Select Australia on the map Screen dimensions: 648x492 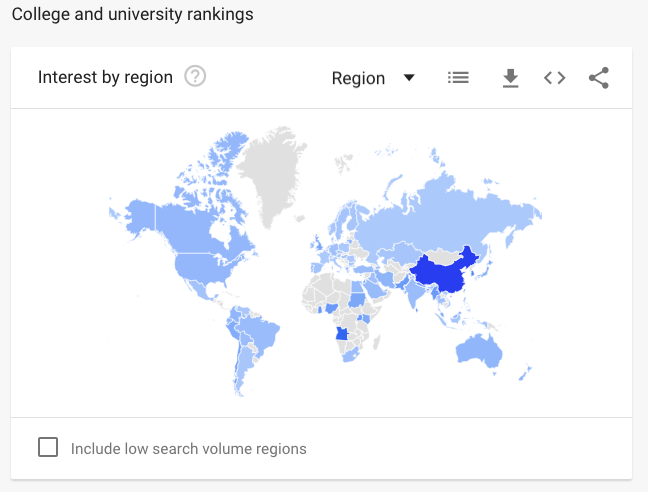coord(479,351)
